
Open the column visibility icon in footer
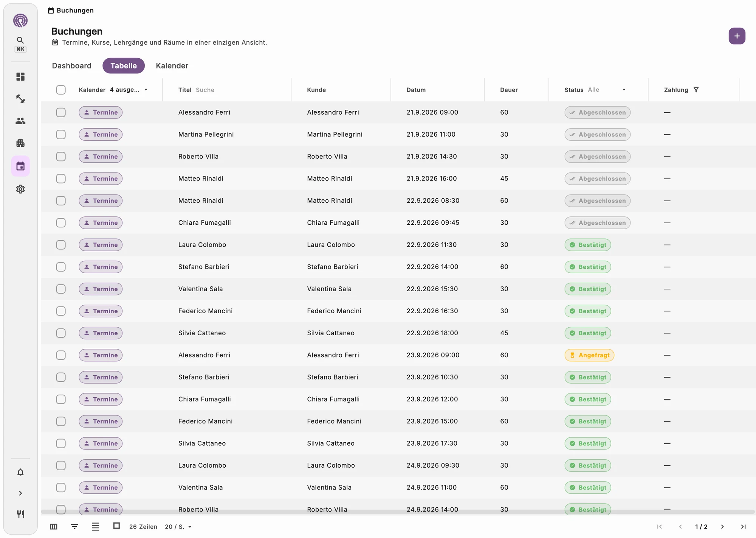coord(54,527)
